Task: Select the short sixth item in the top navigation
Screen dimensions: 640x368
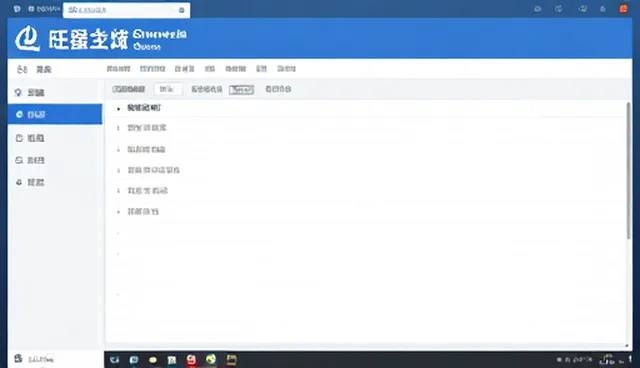Action: [261, 69]
